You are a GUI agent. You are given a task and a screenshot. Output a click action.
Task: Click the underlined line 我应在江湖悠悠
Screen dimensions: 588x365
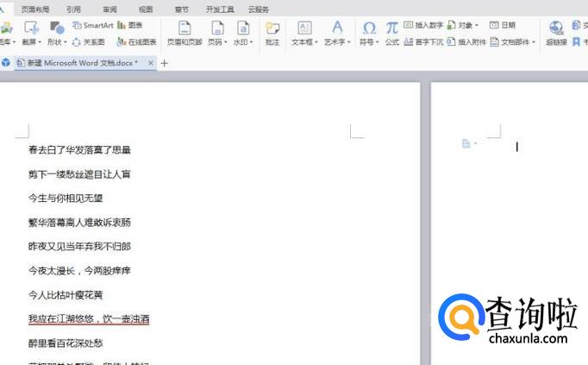(88, 318)
